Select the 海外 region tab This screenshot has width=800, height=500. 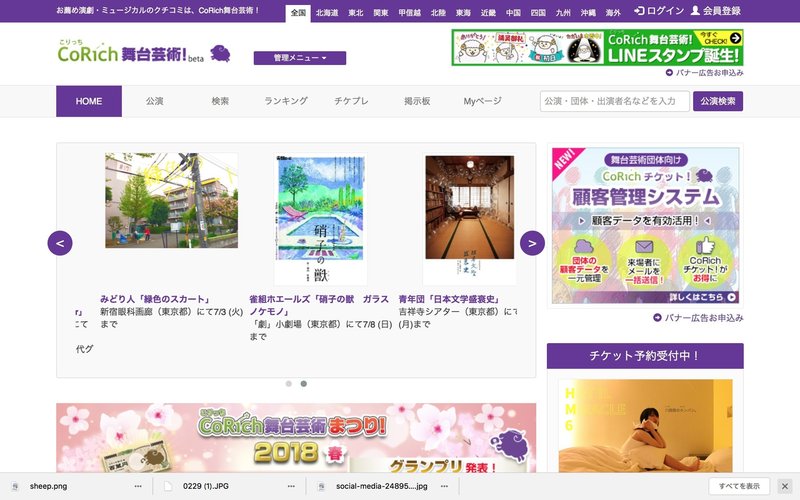[613, 13]
